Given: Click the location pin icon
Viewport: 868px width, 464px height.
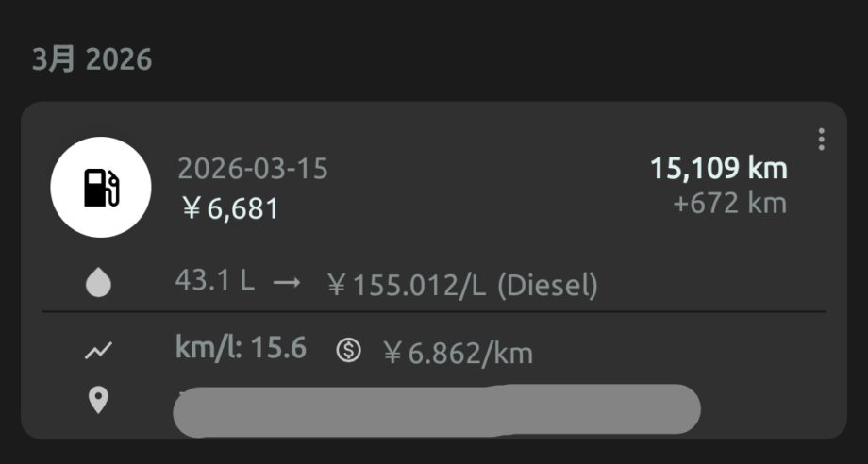Looking at the screenshot, I should (98, 400).
